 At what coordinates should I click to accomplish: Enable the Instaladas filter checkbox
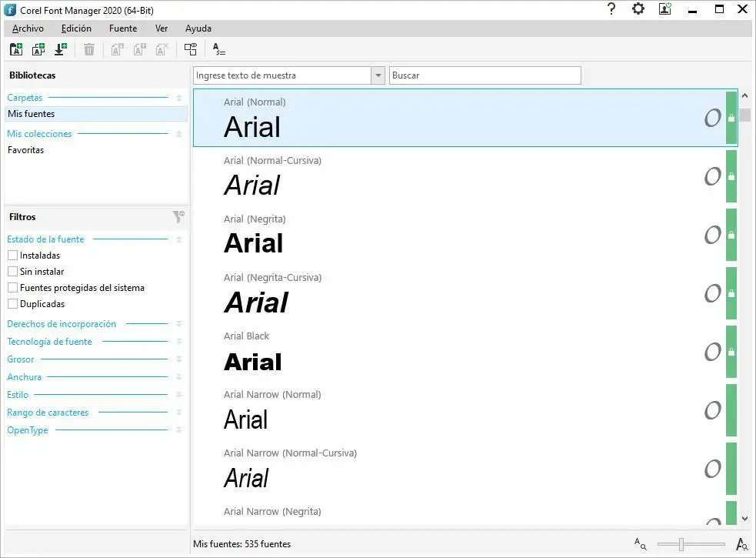[12, 256]
